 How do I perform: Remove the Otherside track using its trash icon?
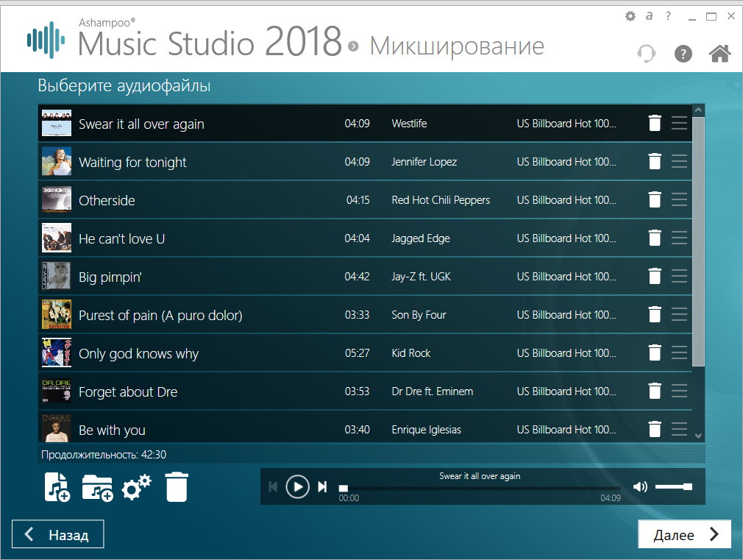pos(654,200)
